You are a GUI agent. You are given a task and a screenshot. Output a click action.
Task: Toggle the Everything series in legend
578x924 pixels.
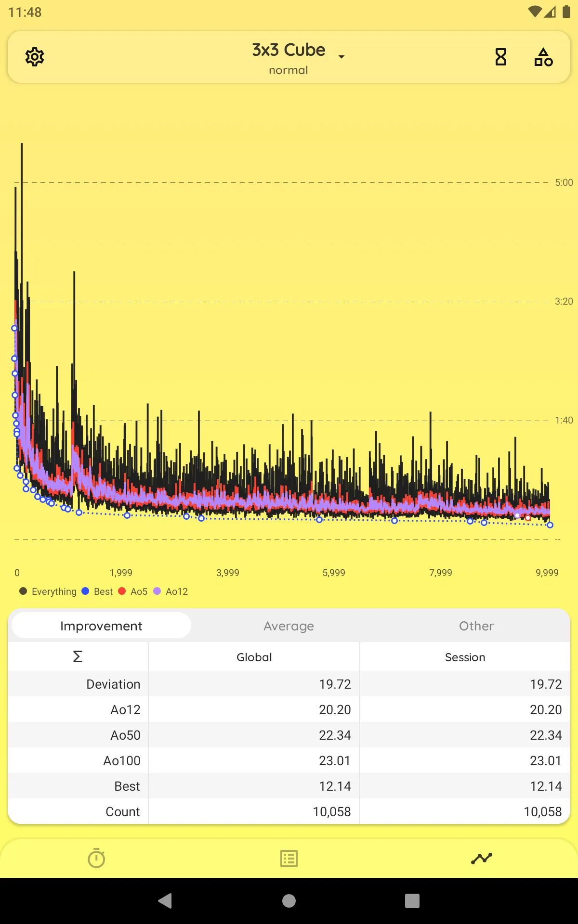click(x=48, y=591)
